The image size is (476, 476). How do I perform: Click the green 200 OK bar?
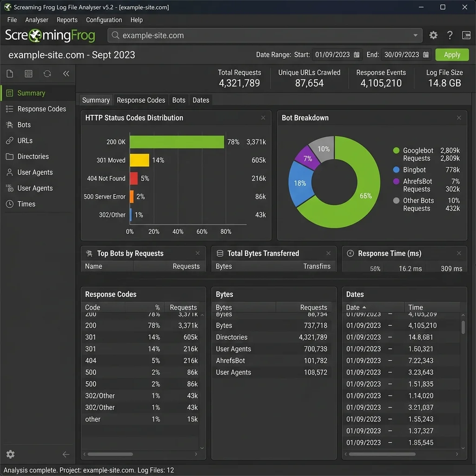(177, 142)
